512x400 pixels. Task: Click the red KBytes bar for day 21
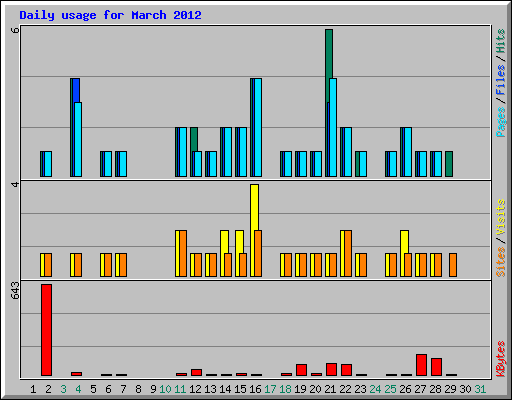331,369
